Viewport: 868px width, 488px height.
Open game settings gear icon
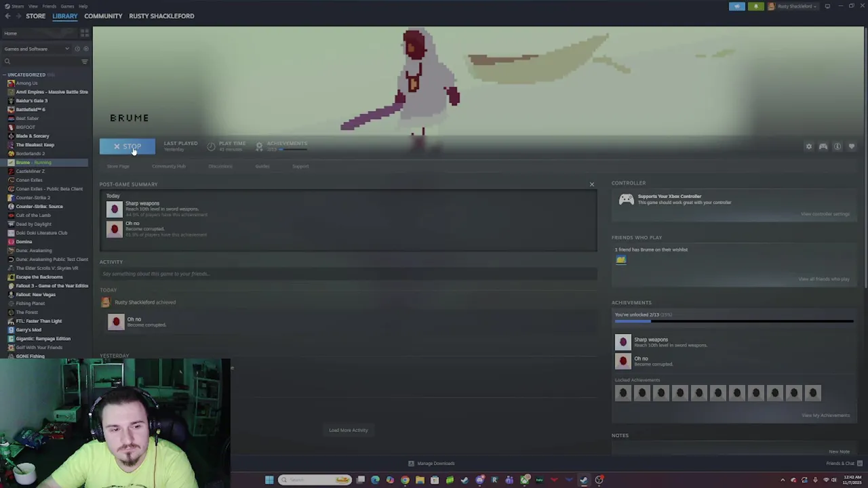click(x=808, y=146)
